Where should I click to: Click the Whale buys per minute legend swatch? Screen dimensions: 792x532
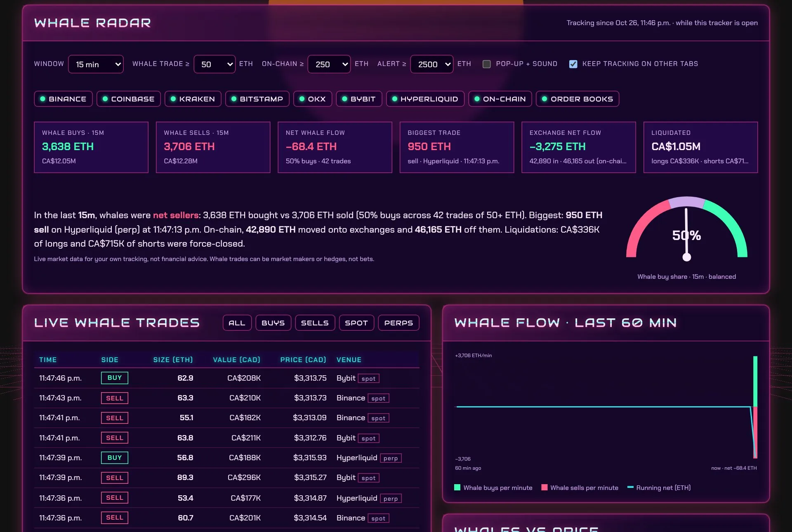pos(457,487)
